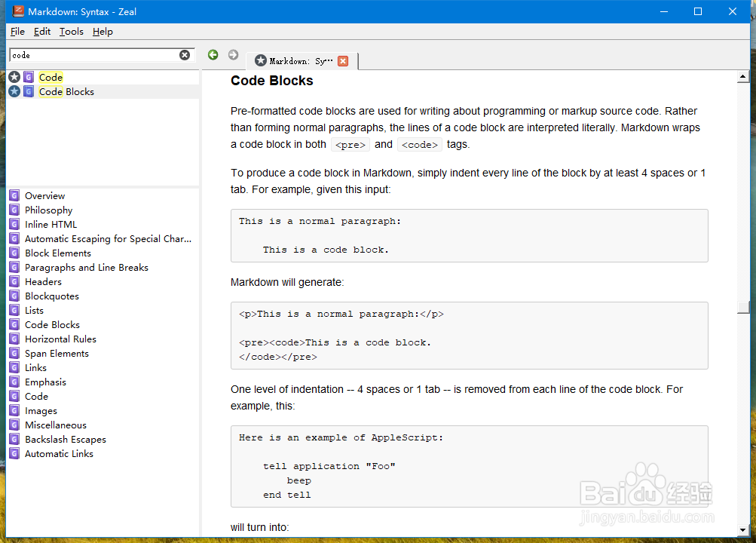Jump to the Horizontal Rules section
The width and height of the screenshot is (756, 543).
(60, 339)
